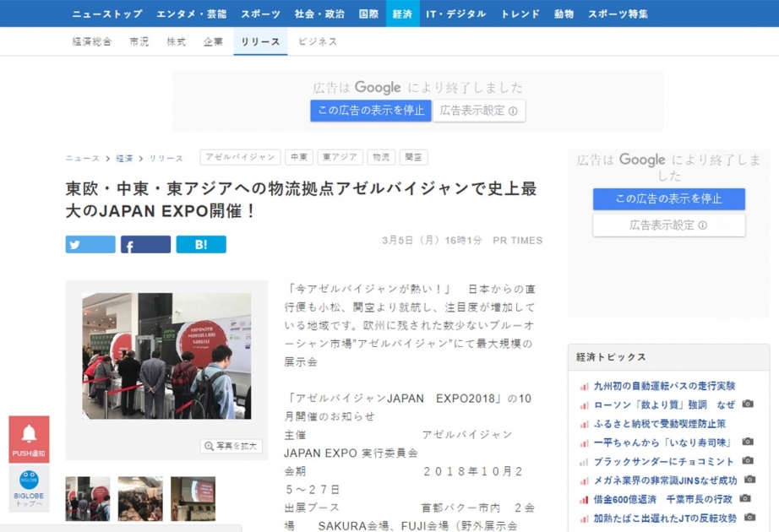
Task: Switch to 市況 sub-tab
Action: (x=139, y=41)
